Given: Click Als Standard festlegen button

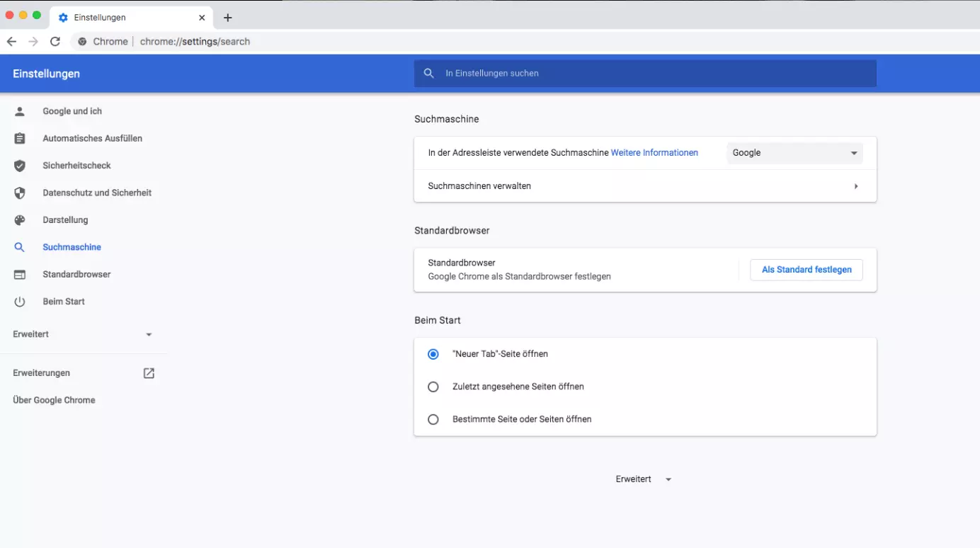Looking at the screenshot, I should coord(807,270).
